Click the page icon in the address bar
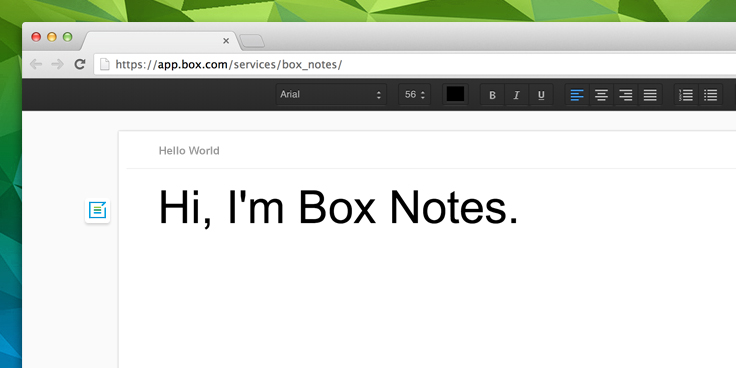Image resolution: width=736 pixels, height=368 pixels. (x=104, y=64)
